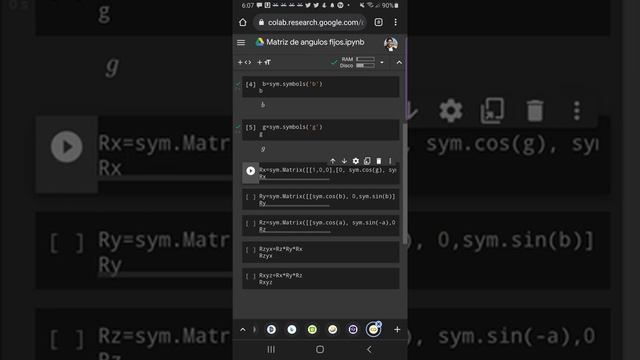Open the runtime connection dropdown arrow
Viewport: 640px width, 360px height.
tap(382, 62)
